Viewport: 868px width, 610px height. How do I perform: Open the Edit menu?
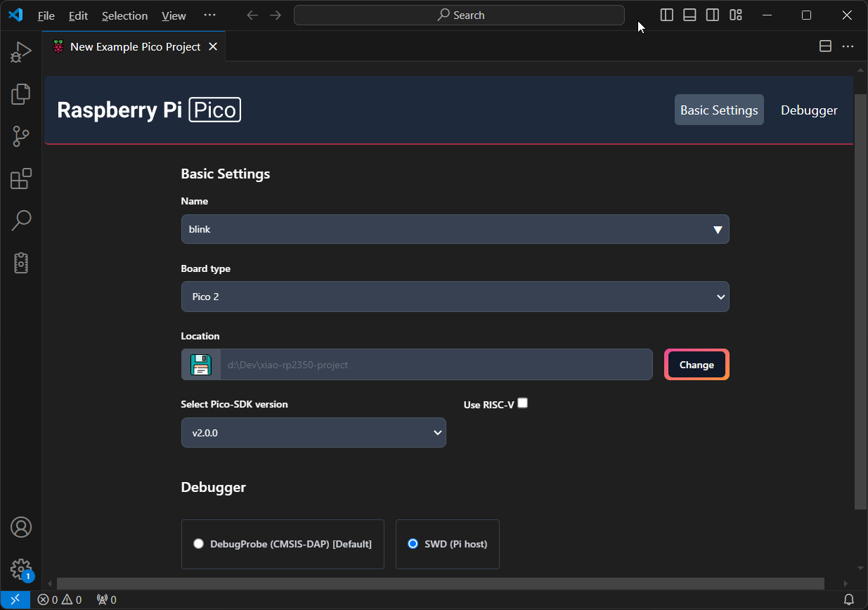tap(78, 15)
